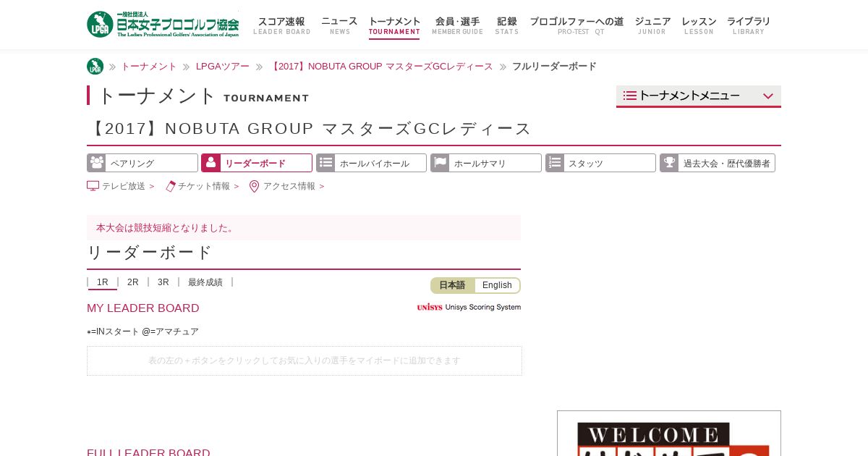Open the プロゴルファーへの道 menu

coord(576,25)
